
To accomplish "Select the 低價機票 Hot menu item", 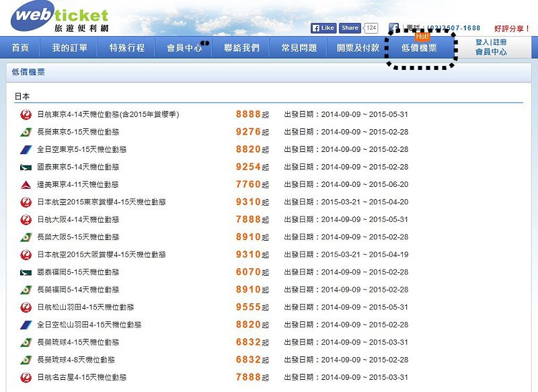I will [419, 48].
